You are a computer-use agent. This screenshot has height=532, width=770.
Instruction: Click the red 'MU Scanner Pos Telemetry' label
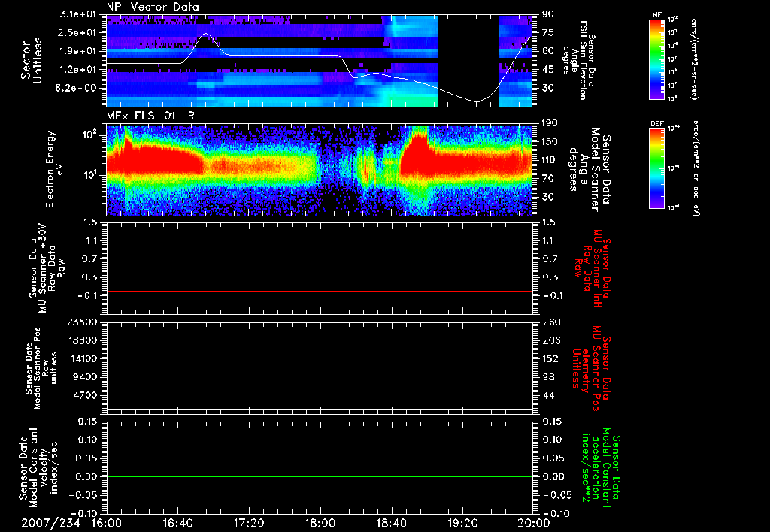point(591,368)
